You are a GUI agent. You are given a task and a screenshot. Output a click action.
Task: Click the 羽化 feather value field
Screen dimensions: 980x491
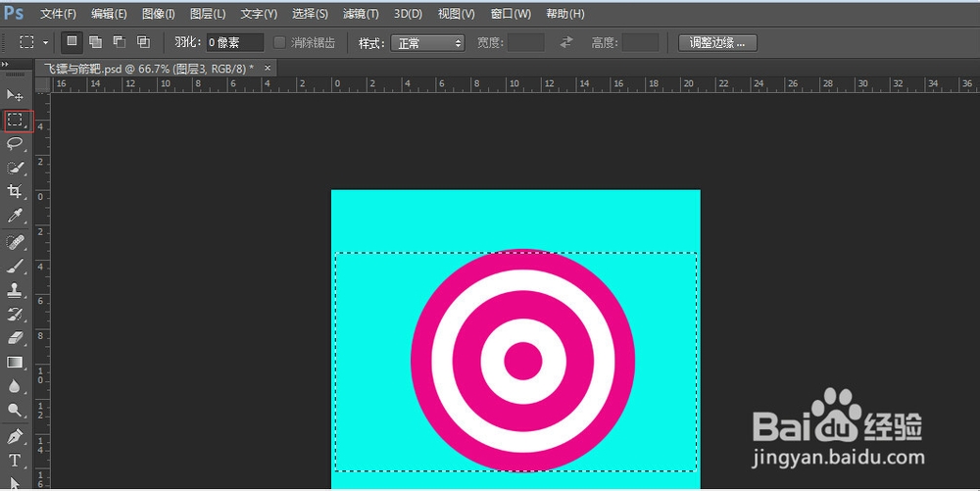pyautogui.click(x=235, y=42)
